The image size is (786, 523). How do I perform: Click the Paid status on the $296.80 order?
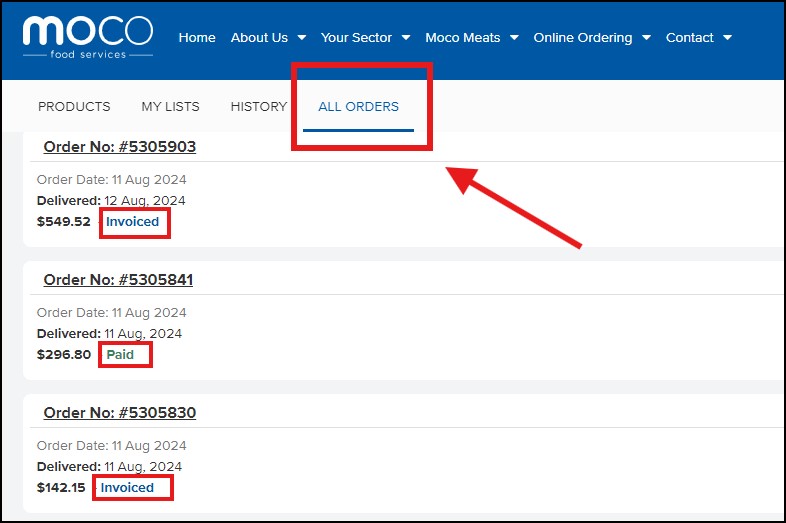click(120, 355)
